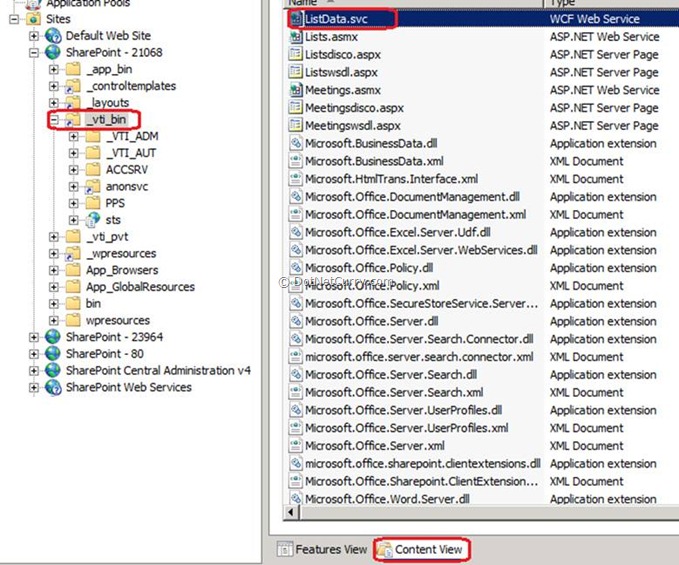Click the anonsvc virtual folder icon
This screenshot has height=565, width=679.
click(x=93, y=187)
